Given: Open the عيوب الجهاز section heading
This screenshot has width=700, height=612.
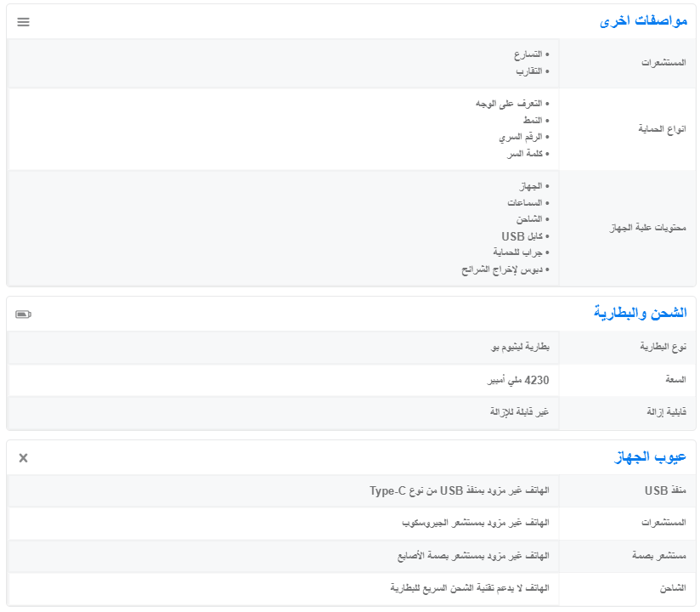Looking at the screenshot, I should point(650,458).
